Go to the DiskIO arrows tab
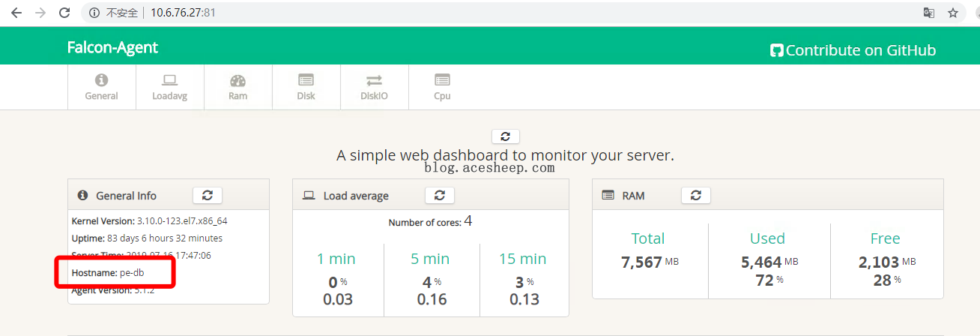 374,87
